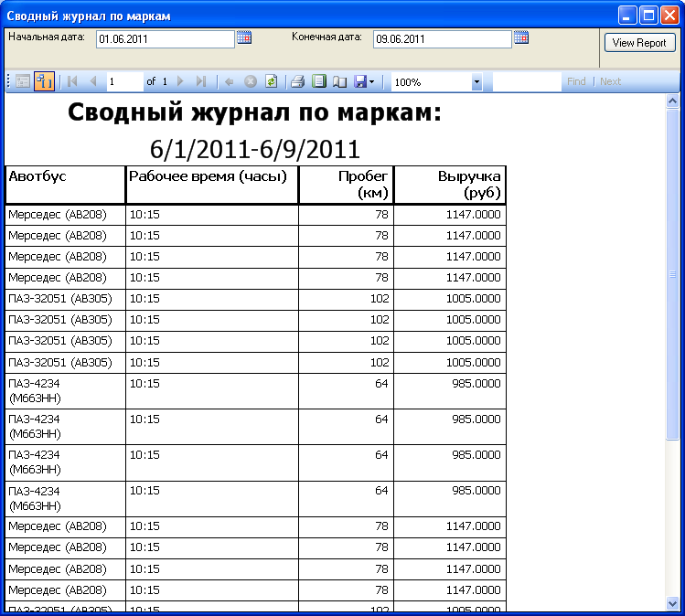Toggle the document map icon
The height and width of the screenshot is (616, 685).
point(23,81)
